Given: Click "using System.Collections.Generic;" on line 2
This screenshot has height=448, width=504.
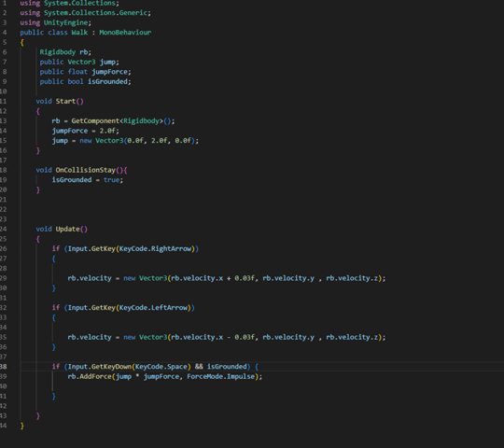Looking at the screenshot, I should click(85, 13).
